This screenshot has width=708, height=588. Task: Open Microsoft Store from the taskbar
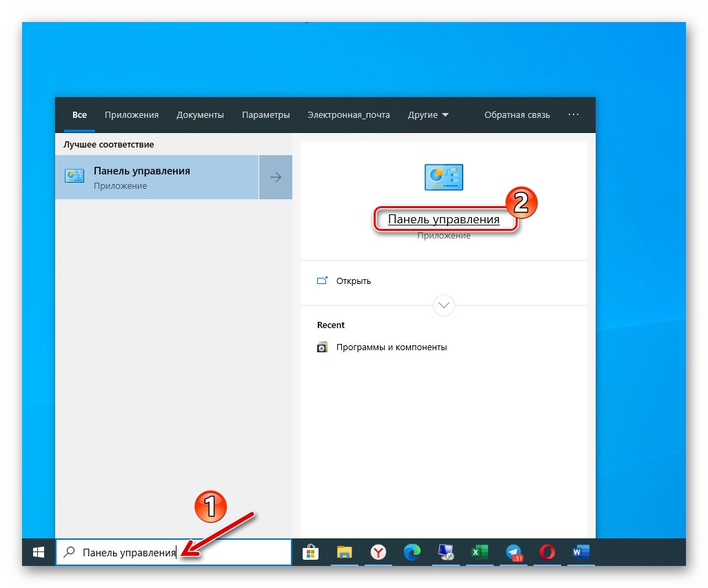tap(311, 552)
